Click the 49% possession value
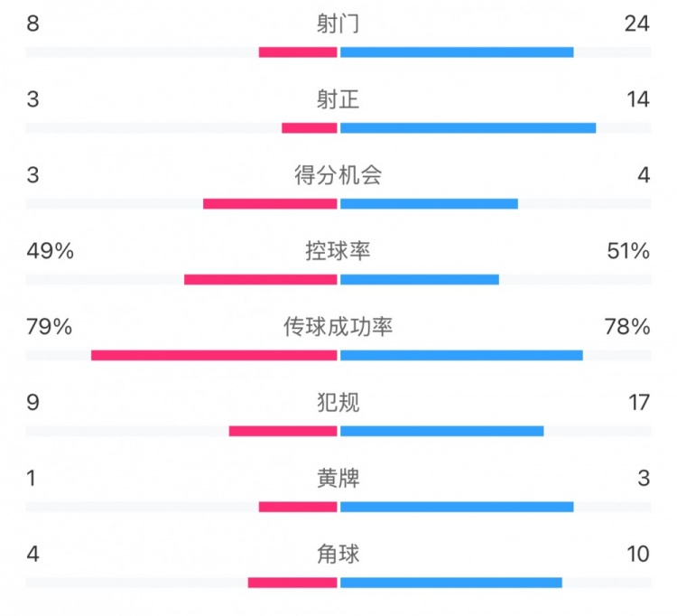This screenshot has height=616, width=677. (x=50, y=252)
